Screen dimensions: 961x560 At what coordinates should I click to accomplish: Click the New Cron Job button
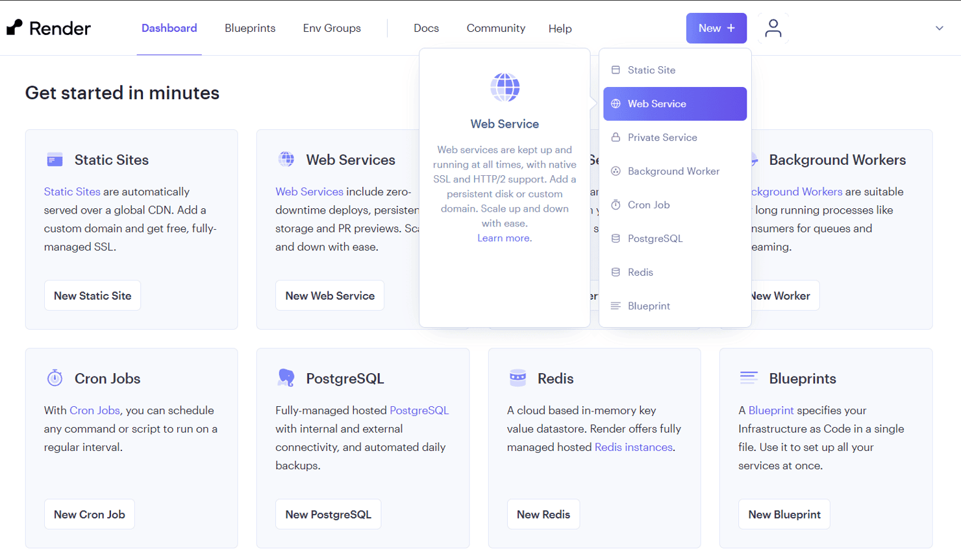tap(90, 514)
